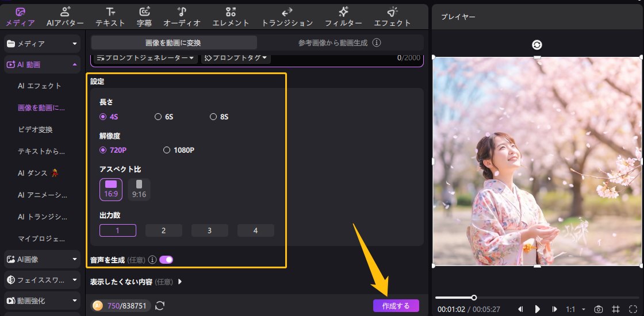Image resolution: width=644 pixels, height=316 pixels.
Task: Expand the メディア sidebar section
Action: 43,44
